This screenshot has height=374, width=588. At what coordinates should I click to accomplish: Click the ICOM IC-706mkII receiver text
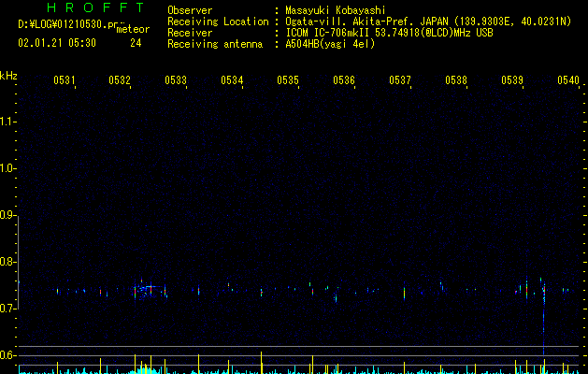click(389, 33)
